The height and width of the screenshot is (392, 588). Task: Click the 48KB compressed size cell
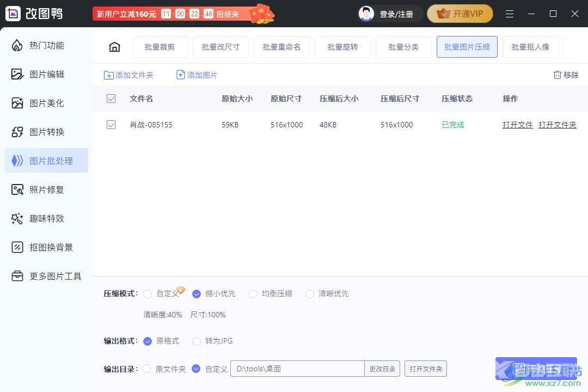328,125
